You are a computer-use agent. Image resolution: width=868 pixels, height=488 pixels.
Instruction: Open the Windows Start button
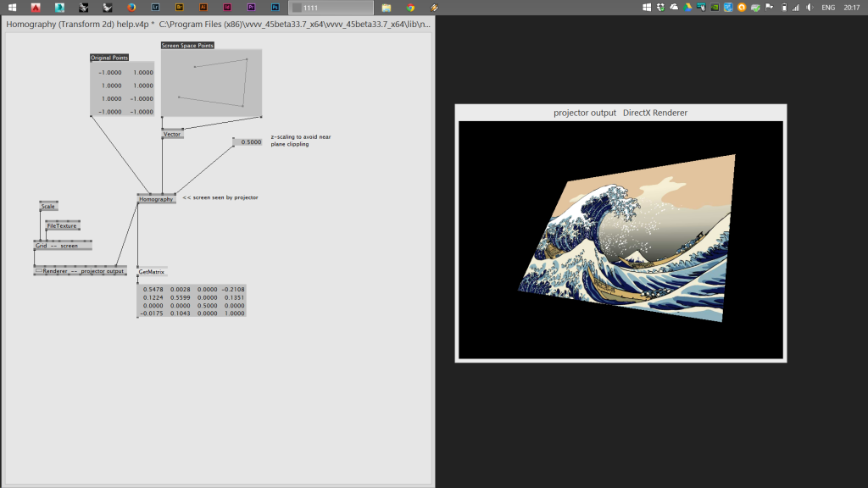pos(12,8)
